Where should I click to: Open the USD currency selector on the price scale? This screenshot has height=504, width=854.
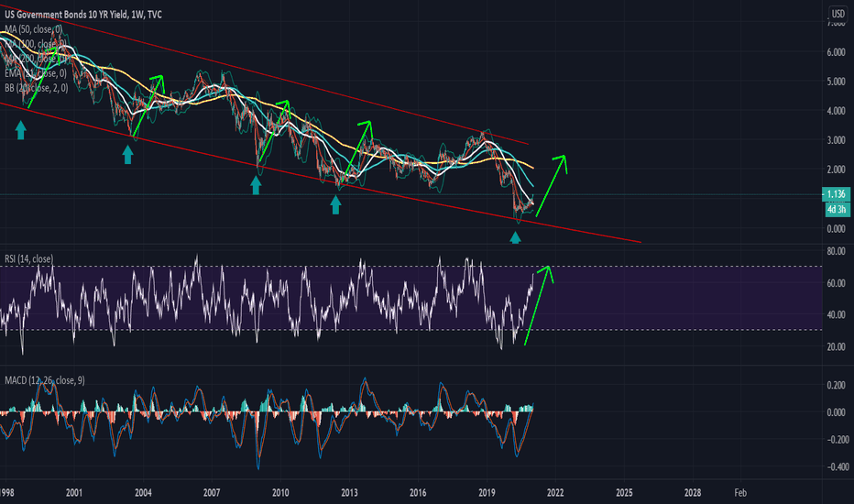[838, 14]
